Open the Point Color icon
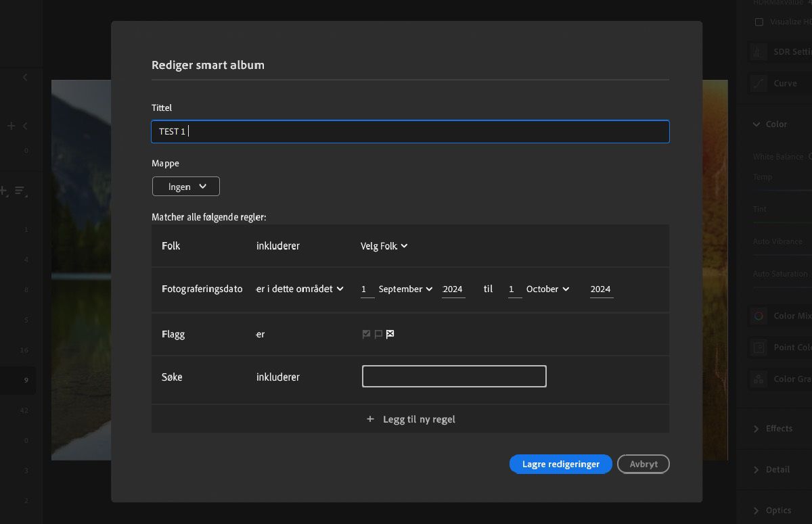812x524 pixels. click(757, 348)
